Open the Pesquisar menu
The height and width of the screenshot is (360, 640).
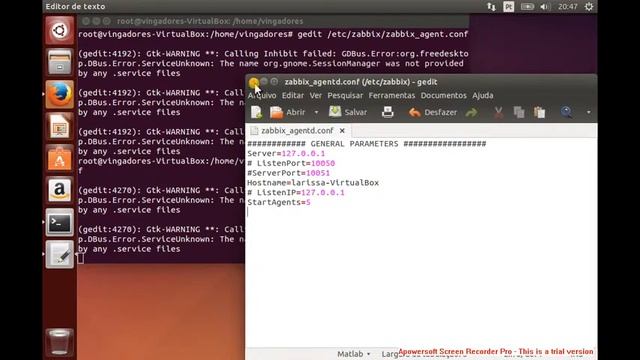pos(345,95)
